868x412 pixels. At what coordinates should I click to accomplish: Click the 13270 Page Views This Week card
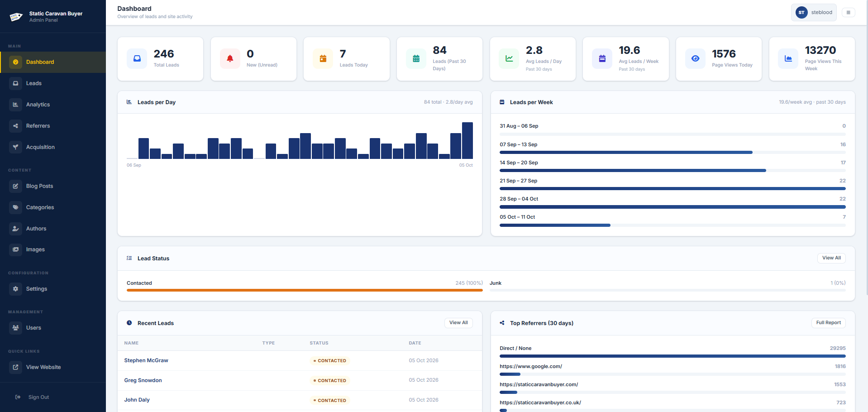tap(812, 59)
